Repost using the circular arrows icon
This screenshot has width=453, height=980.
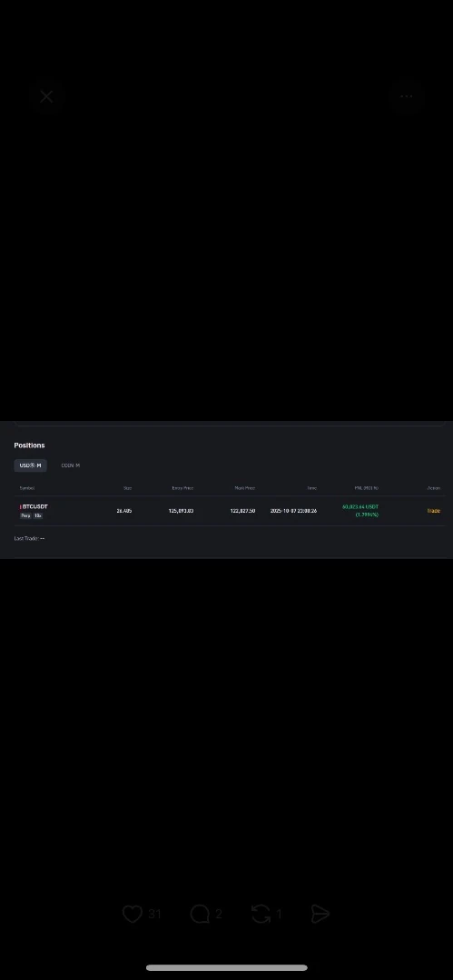click(x=261, y=914)
